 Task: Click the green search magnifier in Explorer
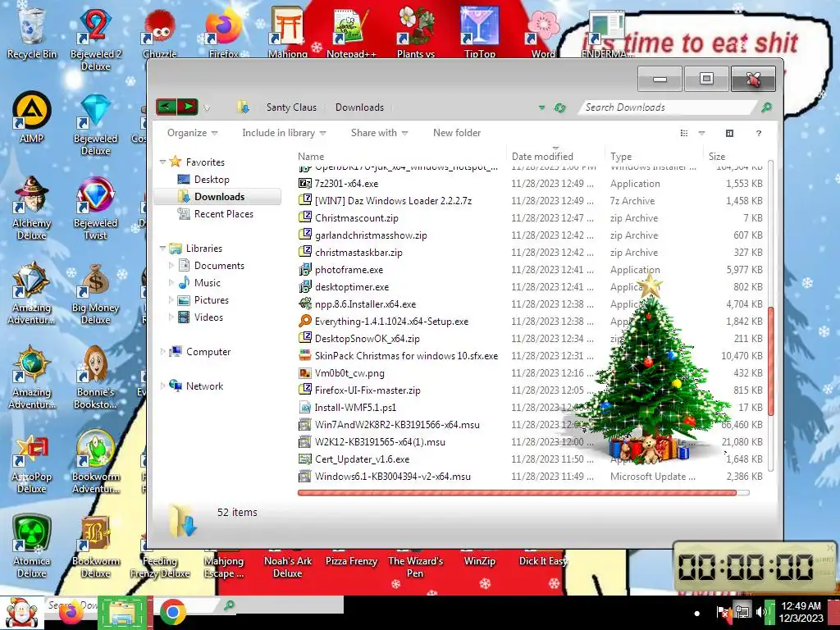click(x=767, y=107)
